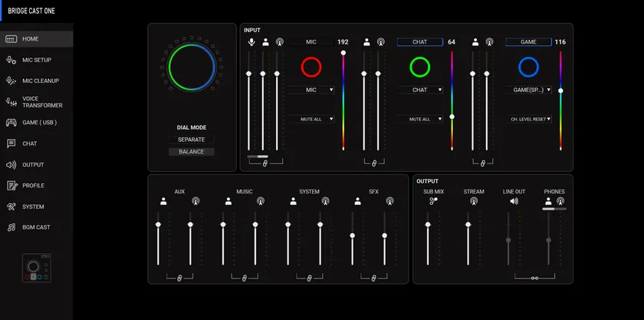Select SEPARATE dial mode

coord(191,140)
